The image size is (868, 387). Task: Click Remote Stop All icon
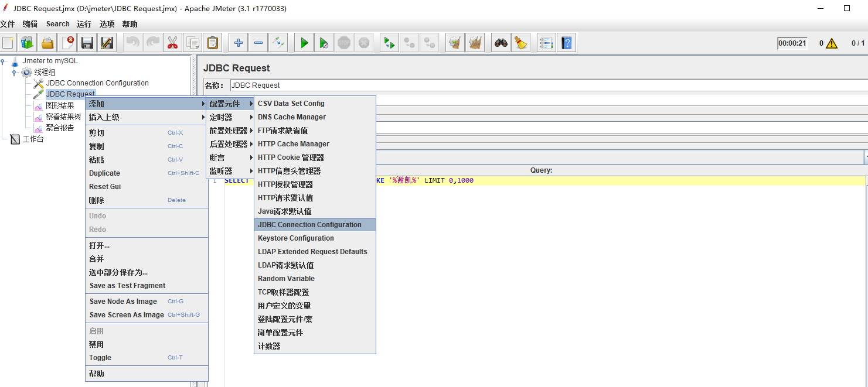(x=409, y=43)
